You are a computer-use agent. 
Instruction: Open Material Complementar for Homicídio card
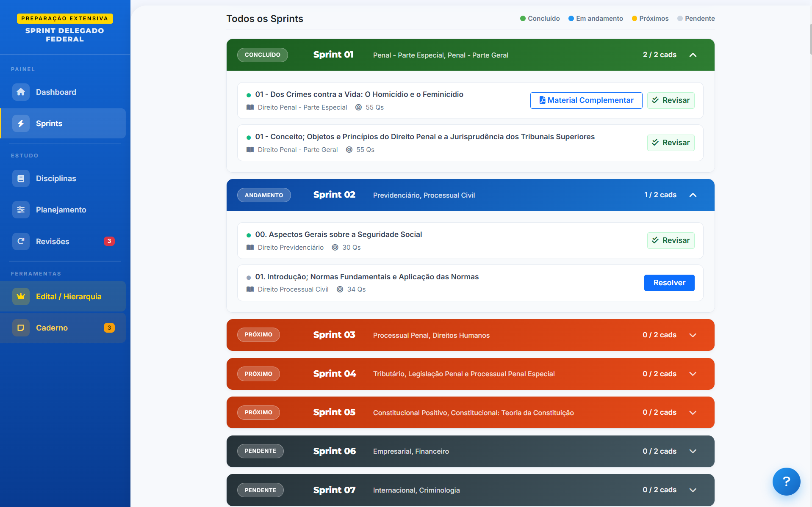586,100
